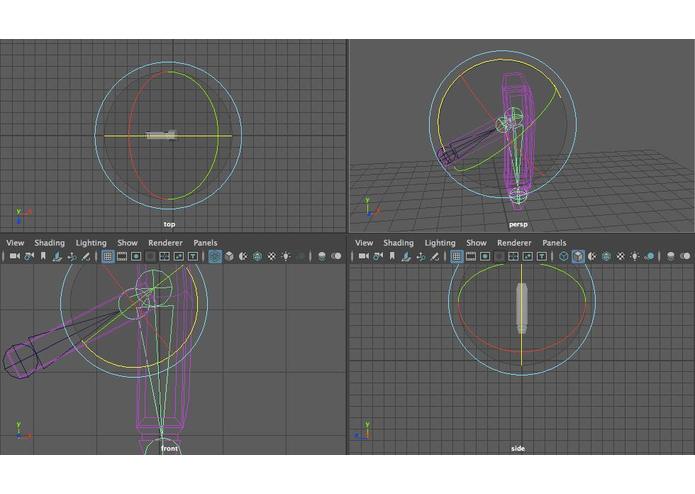Toggle Safe Title in front panel toolbar

tap(193, 256)
